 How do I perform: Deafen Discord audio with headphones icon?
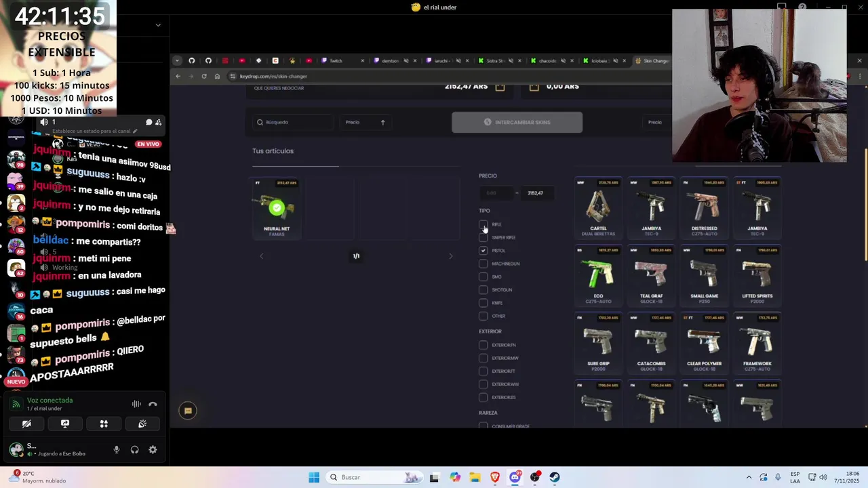click(x=134, y=449)
